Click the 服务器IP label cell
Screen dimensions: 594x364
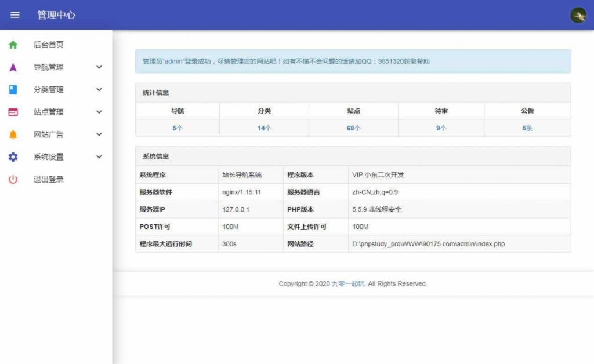176,210
